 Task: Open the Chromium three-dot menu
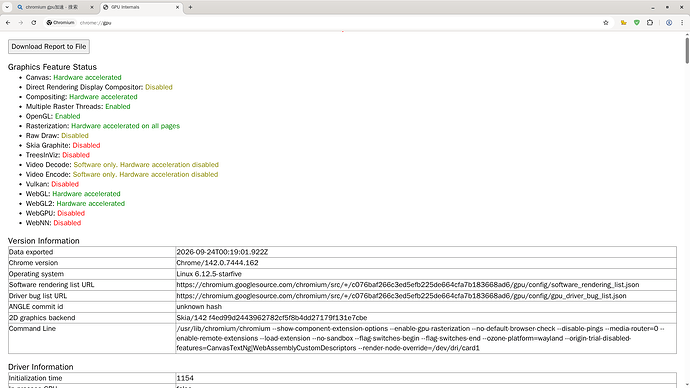tap(682, 22)
